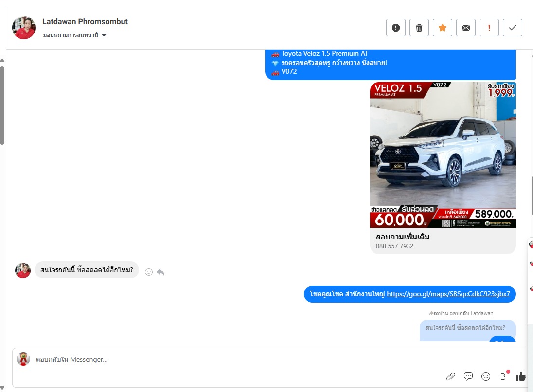
Task: Open the goo.gl maps link
Action: pos(448,294)
